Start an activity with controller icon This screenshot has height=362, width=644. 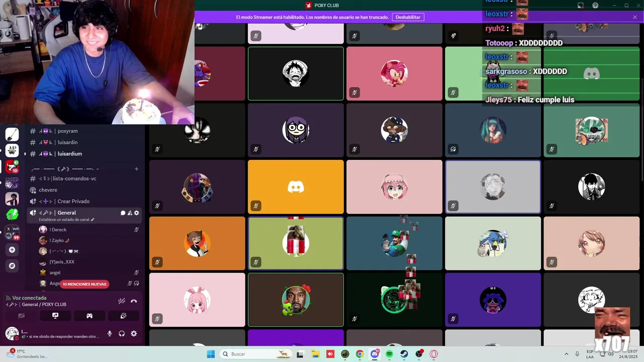click(89, 316)
